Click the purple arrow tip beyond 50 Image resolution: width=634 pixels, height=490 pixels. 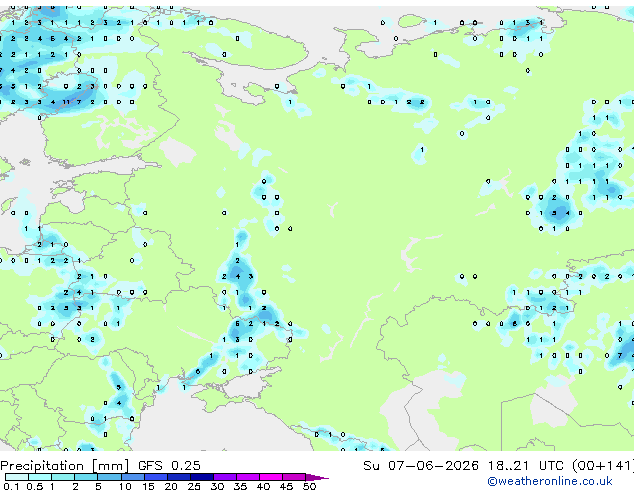tap(317, 477)
